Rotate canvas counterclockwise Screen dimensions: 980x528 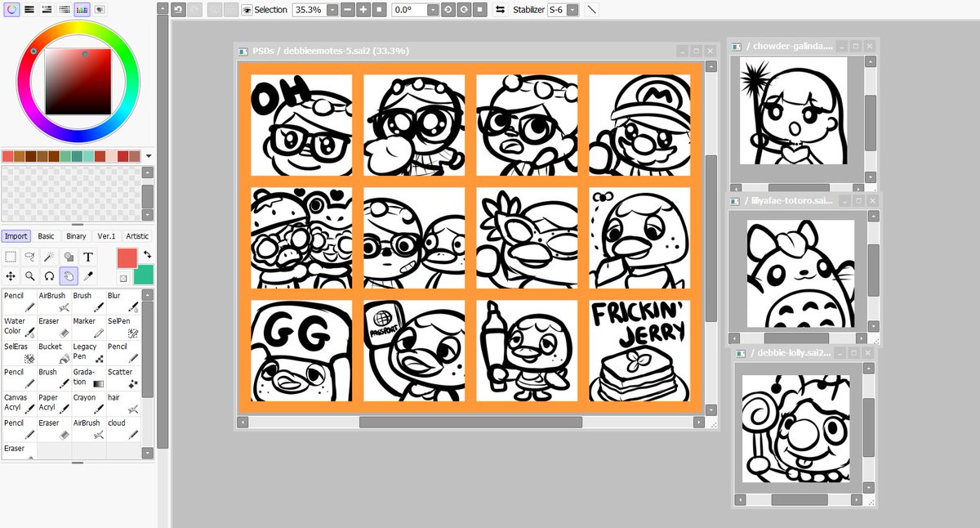click(449, 10)
